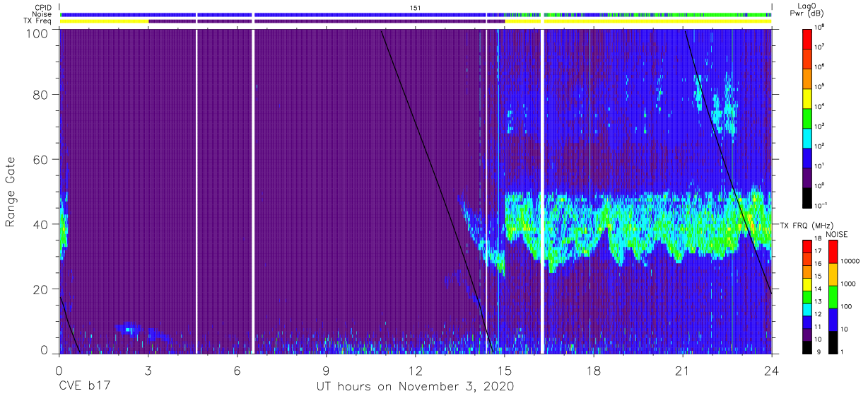Click the orange swatch in the NOISE colorbar

(833, 274)
